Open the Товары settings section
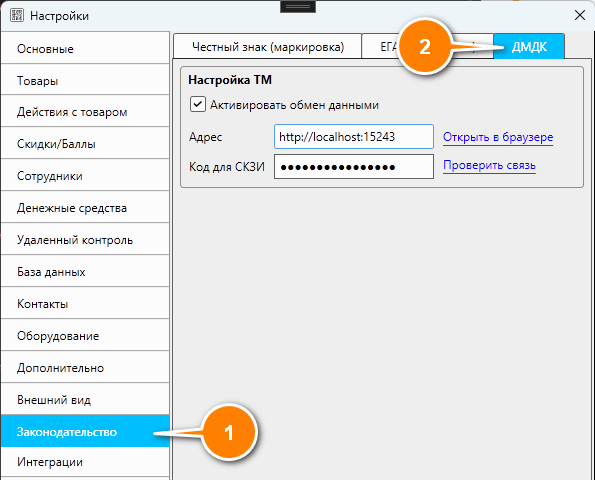595x480 pixels. click(85, 80)
